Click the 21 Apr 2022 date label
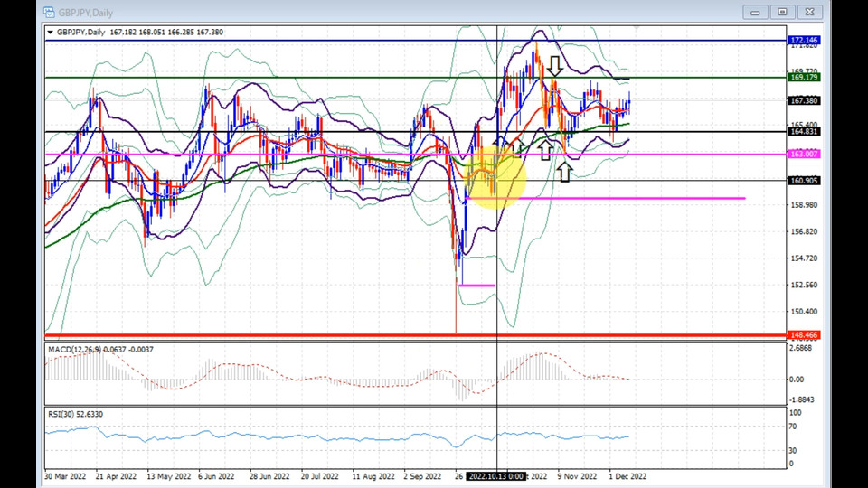This screenshot has height=488, width=868. tap(116, 476)
